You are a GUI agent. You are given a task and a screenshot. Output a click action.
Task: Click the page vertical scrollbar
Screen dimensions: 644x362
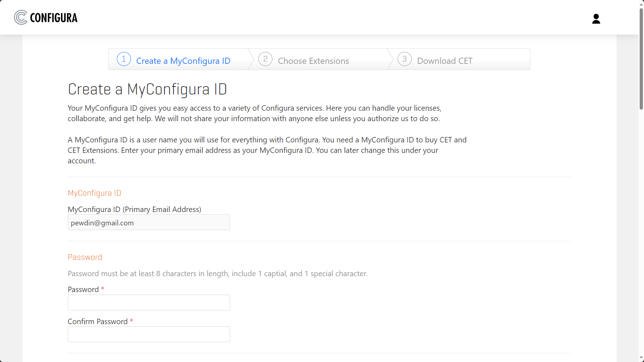pos(641,59)
